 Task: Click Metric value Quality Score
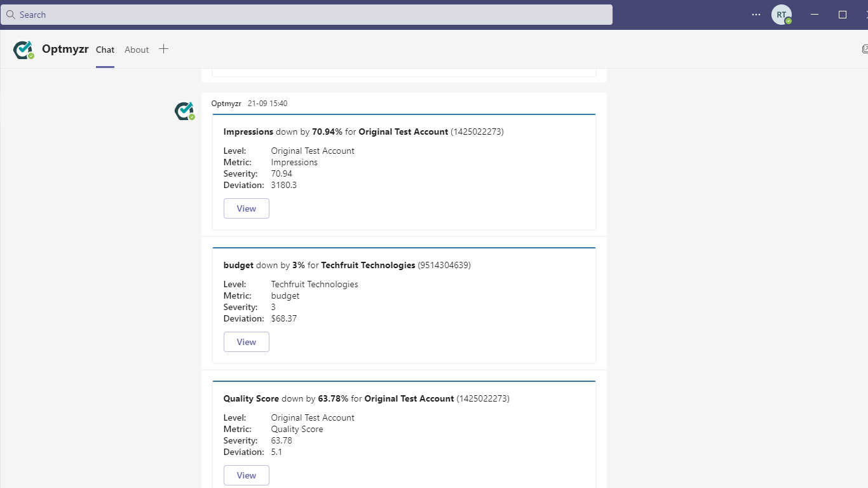click(297, 429)
